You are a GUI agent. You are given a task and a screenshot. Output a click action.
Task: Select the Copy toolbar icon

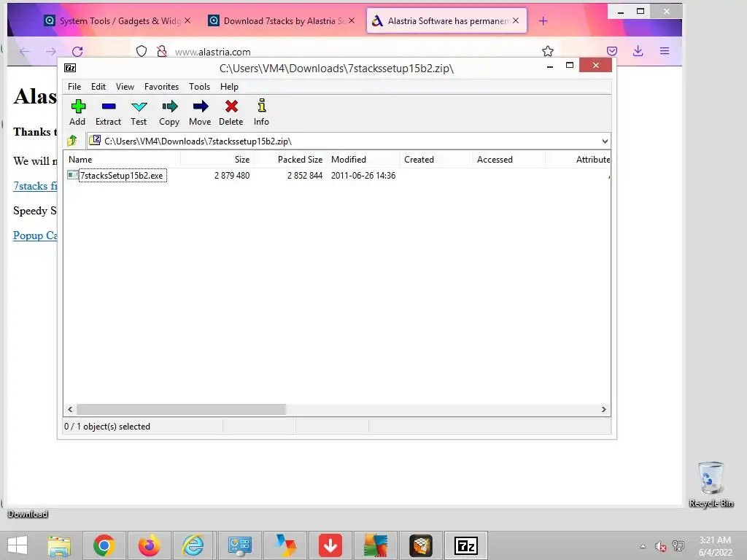point(169,113)
